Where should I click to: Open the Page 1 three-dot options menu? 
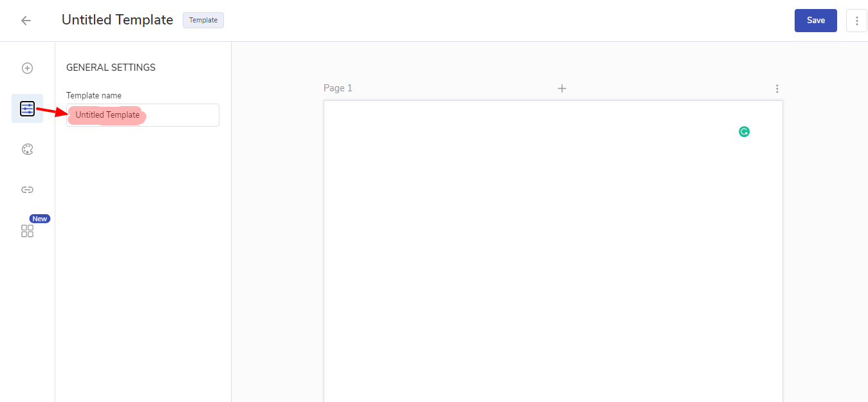tap(777, 89)
